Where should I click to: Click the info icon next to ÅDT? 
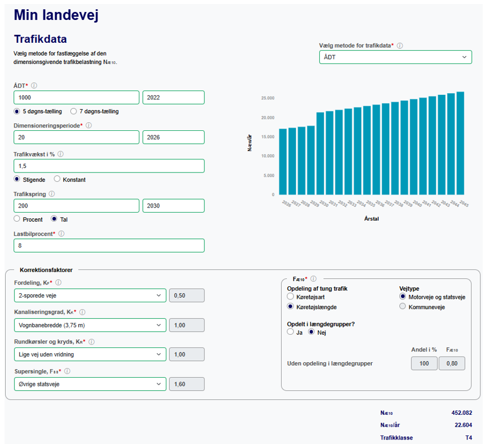pyautogui.click(x=34, y=86)
